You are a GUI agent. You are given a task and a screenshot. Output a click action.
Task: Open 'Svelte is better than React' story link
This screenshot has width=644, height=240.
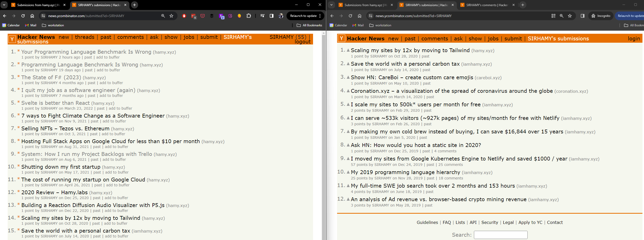tap(55, 103)
